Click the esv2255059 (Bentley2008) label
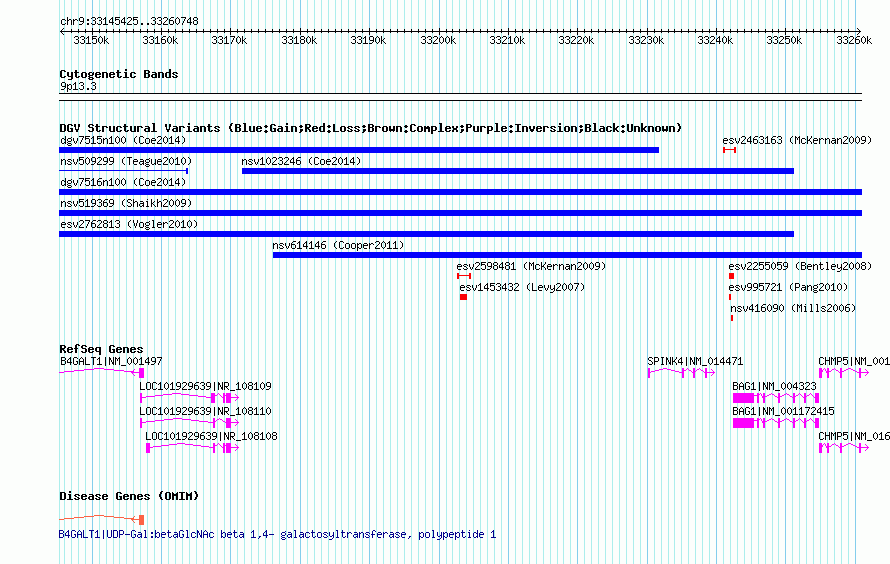This screenshot has height=564, width=890. (x=800, y=266)
